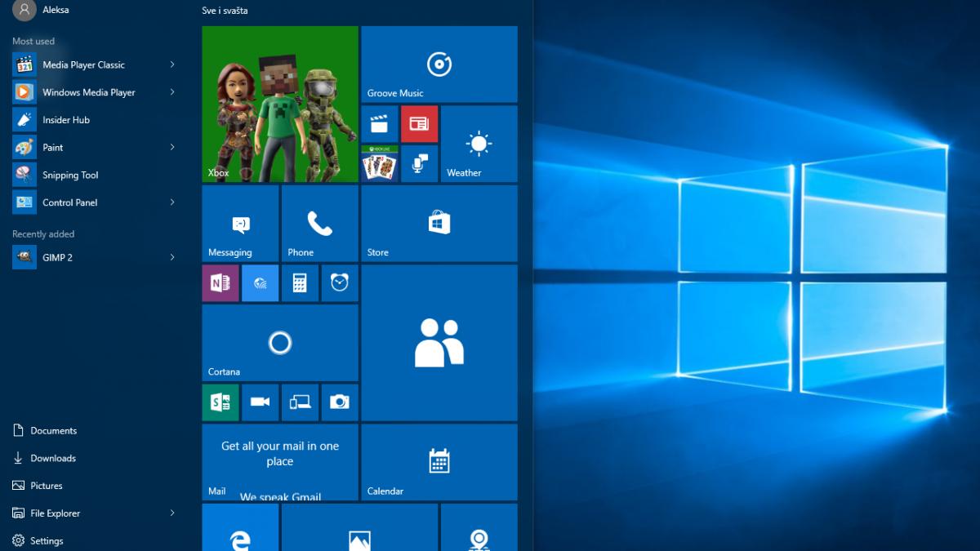Launch the Cortana tile
The image size is (980, 551).
point(279,342)
